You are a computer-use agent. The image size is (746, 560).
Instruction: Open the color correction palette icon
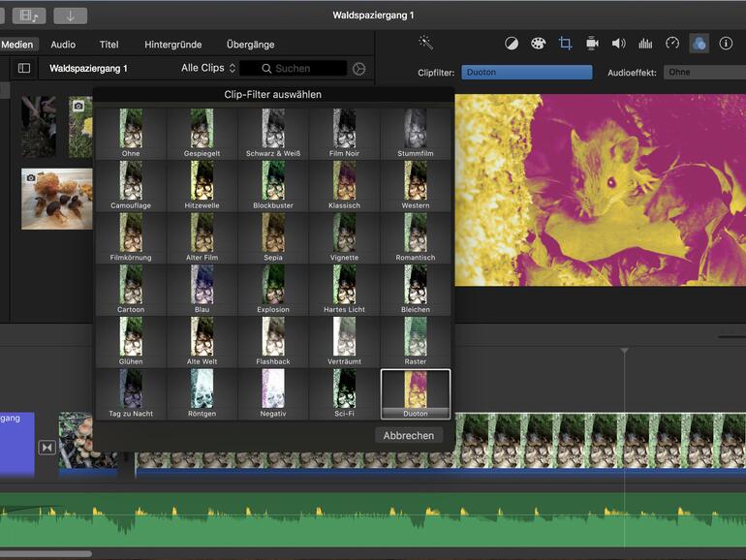538,44
